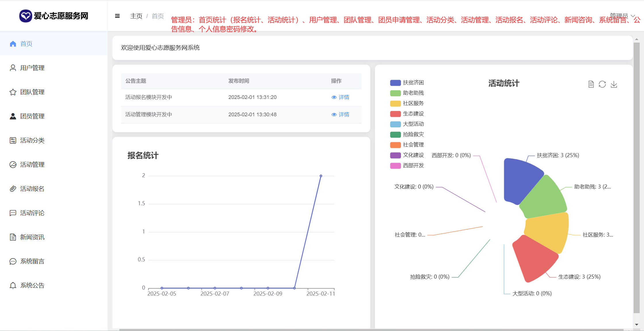644x331 pixels.
Task: Click the scrollbar down arrow
Action: pyautogui.click(x=637, y=324)
